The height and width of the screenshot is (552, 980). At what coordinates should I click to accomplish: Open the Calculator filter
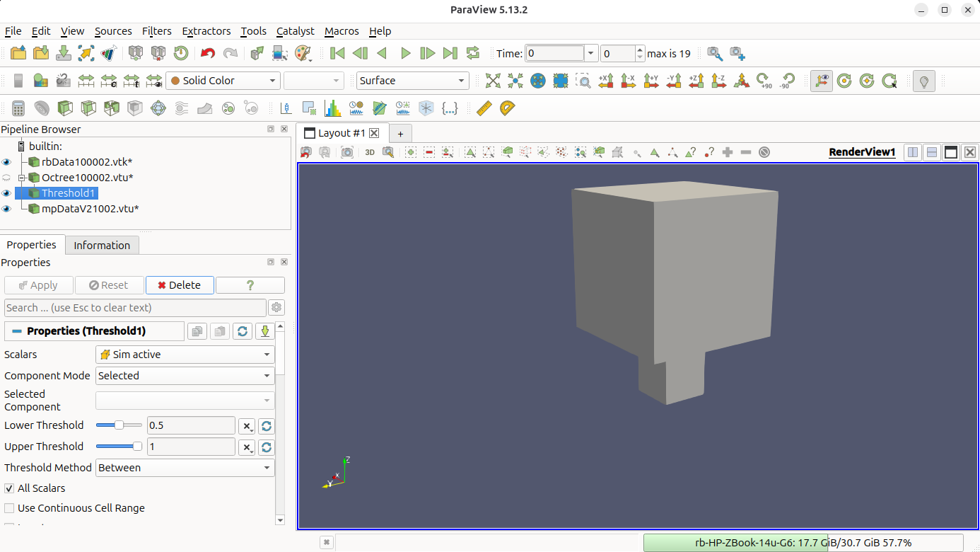pyautogui.click(x=19, y=108)
